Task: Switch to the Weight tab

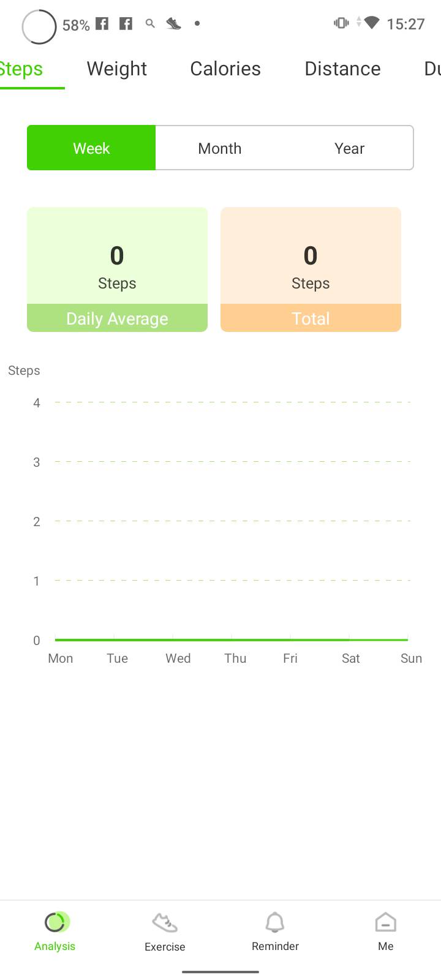Action: pos(117,69)
